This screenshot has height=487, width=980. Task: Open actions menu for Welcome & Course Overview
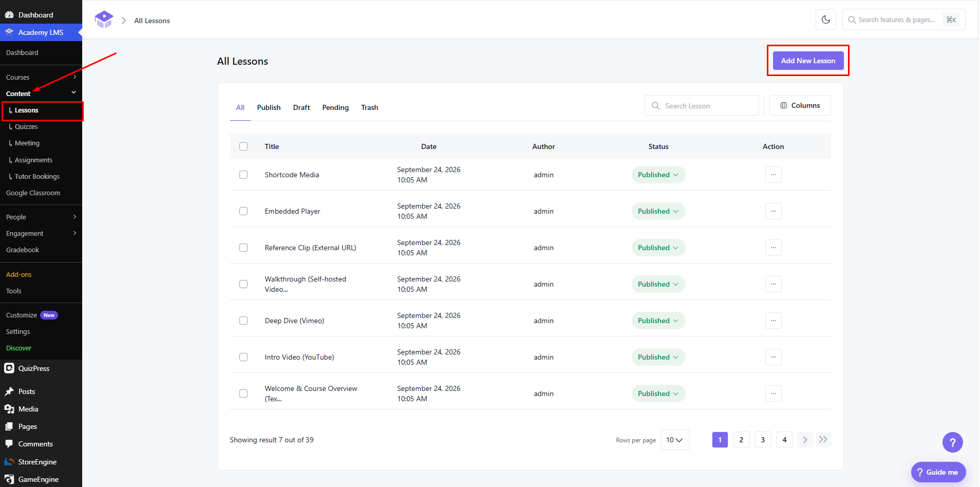coord(773,394)
